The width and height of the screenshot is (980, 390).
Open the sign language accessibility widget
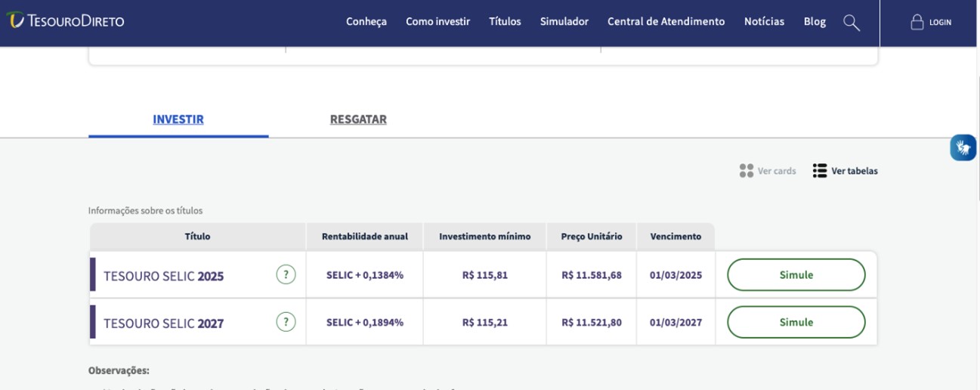963,147
